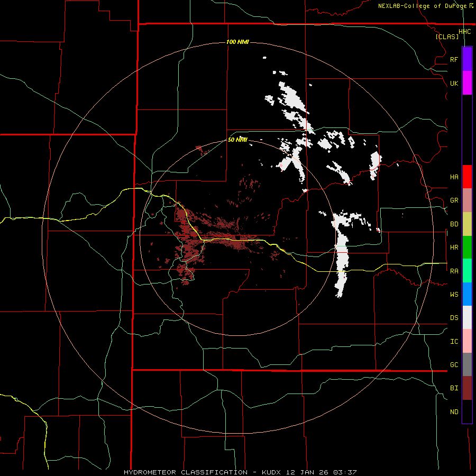The image size is (476, 476).
Task: Click the HA red legend swatch
Action: tap(467, 177)
